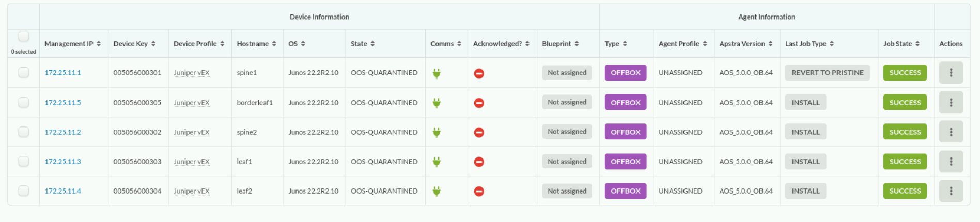
Task: Select checkbox for device 172.25.11.1
Action: tap(23, 72)
